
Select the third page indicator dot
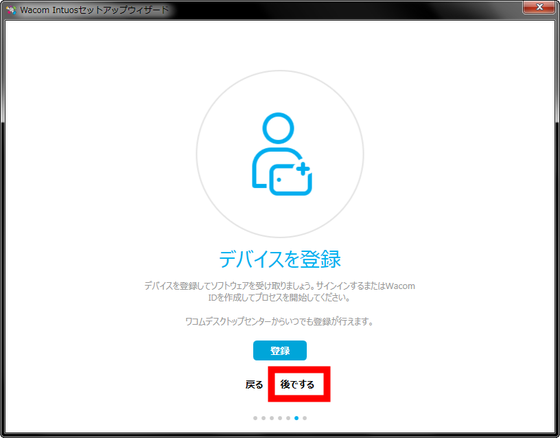point(271,418)
